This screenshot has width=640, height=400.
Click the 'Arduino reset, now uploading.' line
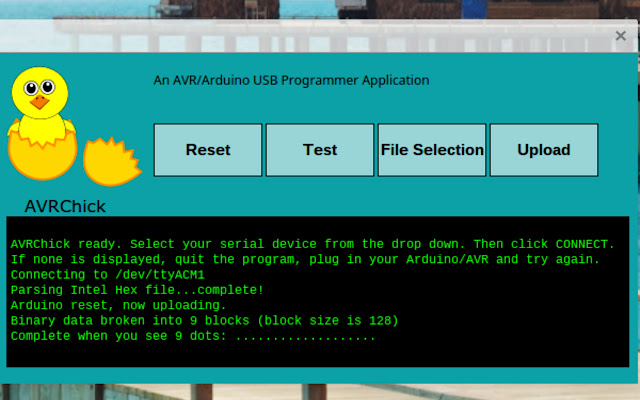118,305
